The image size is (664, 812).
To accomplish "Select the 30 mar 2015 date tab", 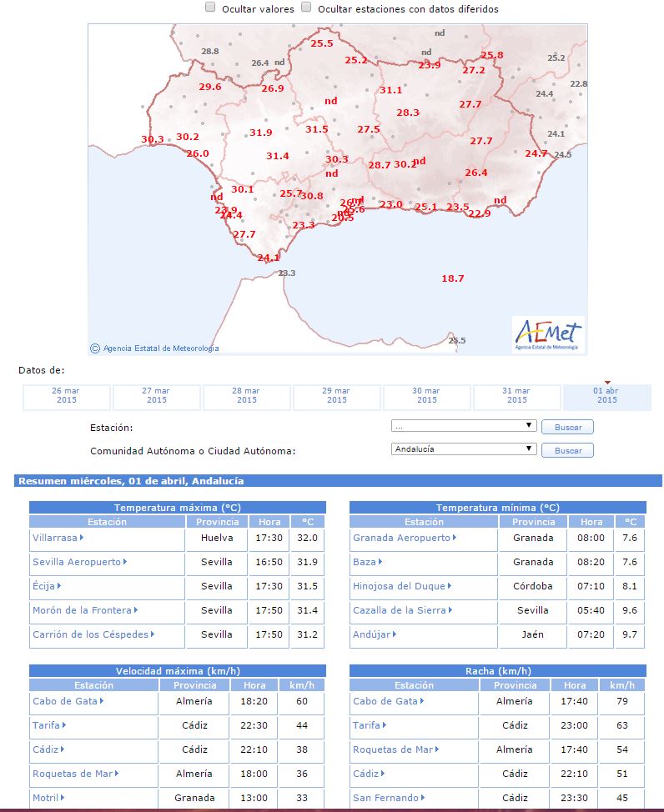I will click(x=426, y=397).
